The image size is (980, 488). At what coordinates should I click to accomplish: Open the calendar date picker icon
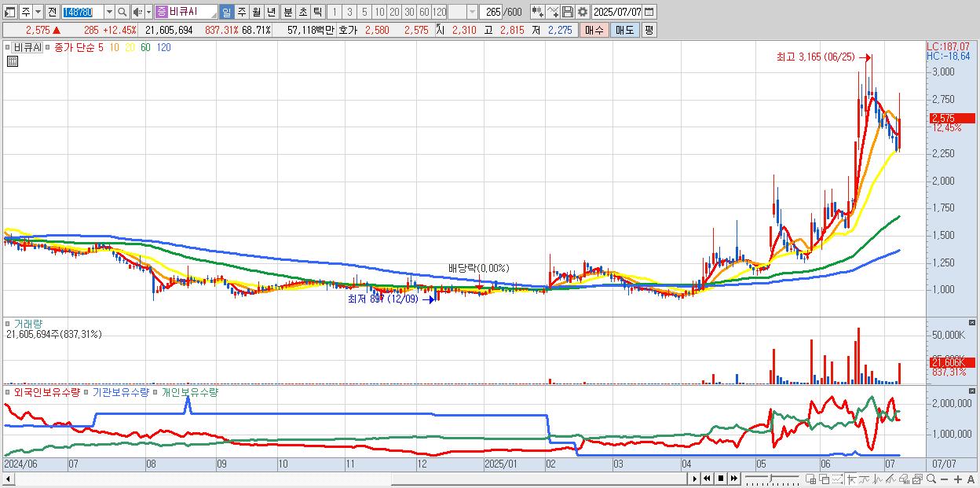pos(649,12)
